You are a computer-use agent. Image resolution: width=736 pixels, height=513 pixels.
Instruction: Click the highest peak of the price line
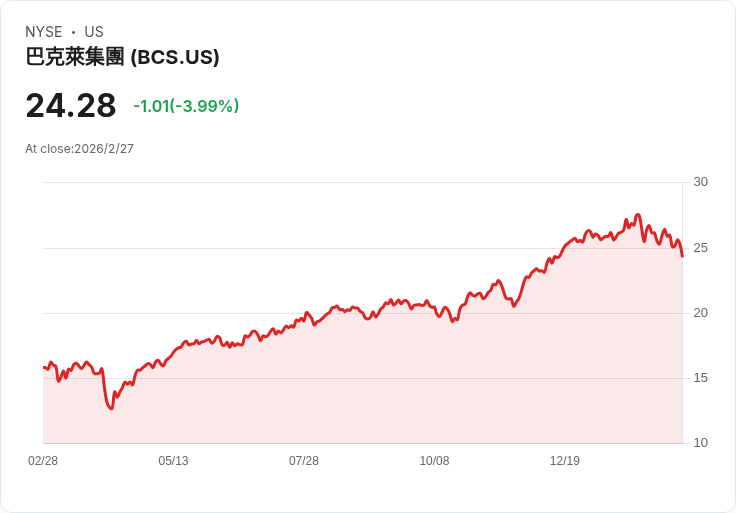pyautogui.click(x=637, y=215)
